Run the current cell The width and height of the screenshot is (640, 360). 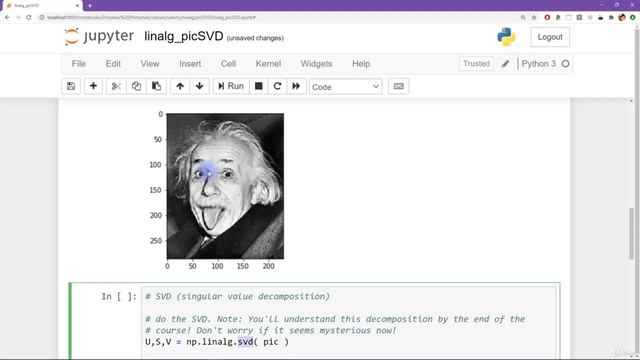[x=231, y=87]
